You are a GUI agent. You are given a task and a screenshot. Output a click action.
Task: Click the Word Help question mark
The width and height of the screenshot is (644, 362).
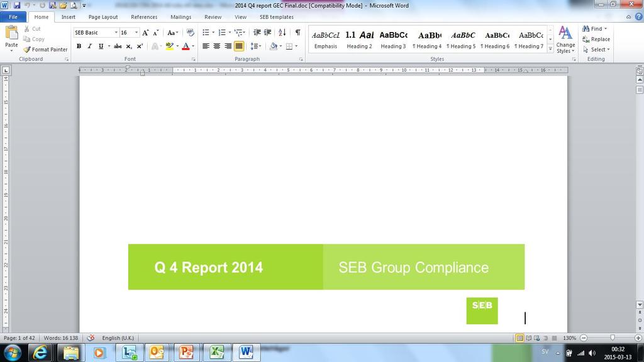[639, 17]
